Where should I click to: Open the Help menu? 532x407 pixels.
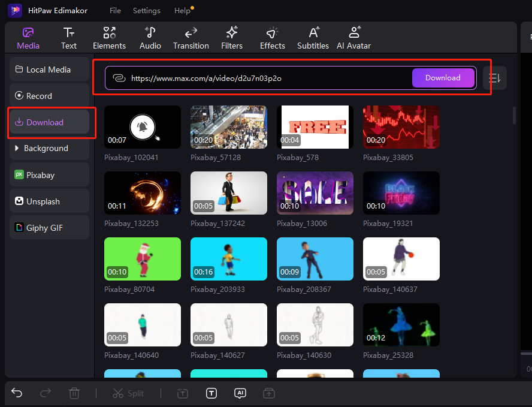[x=182, y=11]
